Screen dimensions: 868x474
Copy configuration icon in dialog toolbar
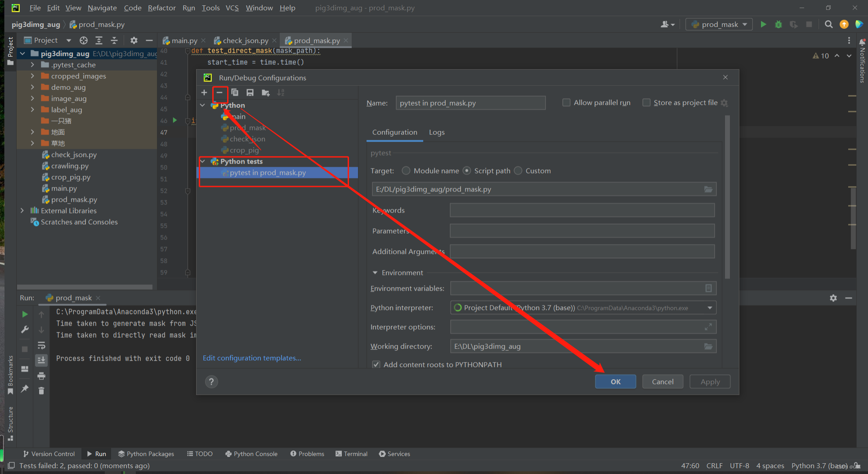pyautogui.click(x=235, y=93)
